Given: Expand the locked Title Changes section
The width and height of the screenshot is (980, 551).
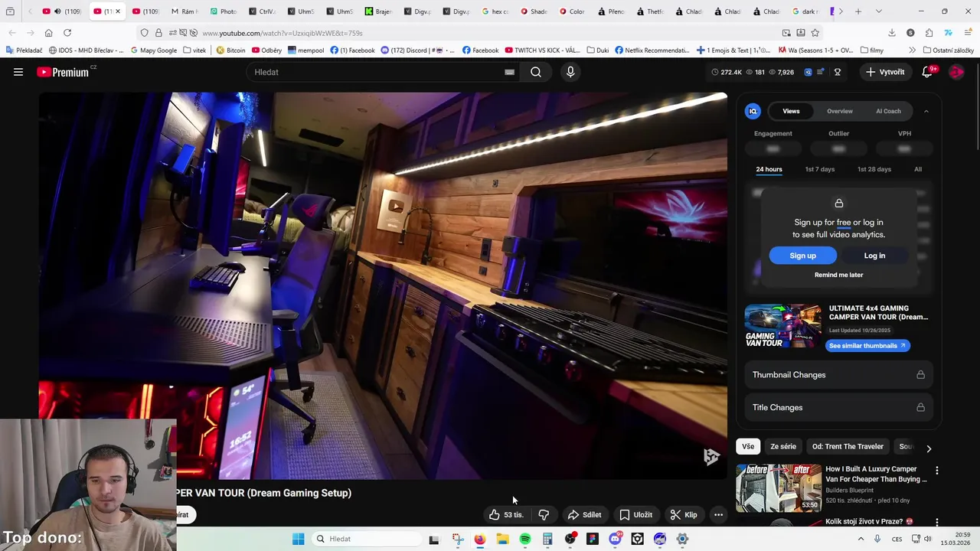Looking at the screenshot, I should (838, 407).
